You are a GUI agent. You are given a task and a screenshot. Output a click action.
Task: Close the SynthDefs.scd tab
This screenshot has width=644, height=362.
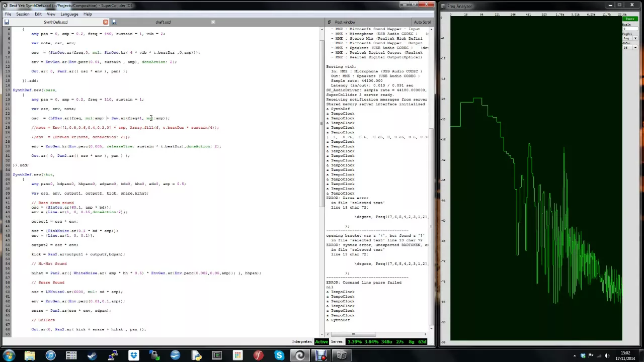(x=105, y=22)
